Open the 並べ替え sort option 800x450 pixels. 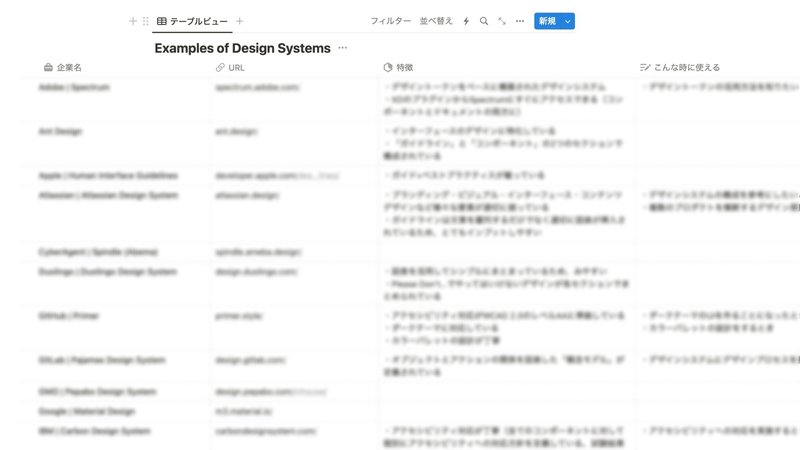tap(436, 21)
